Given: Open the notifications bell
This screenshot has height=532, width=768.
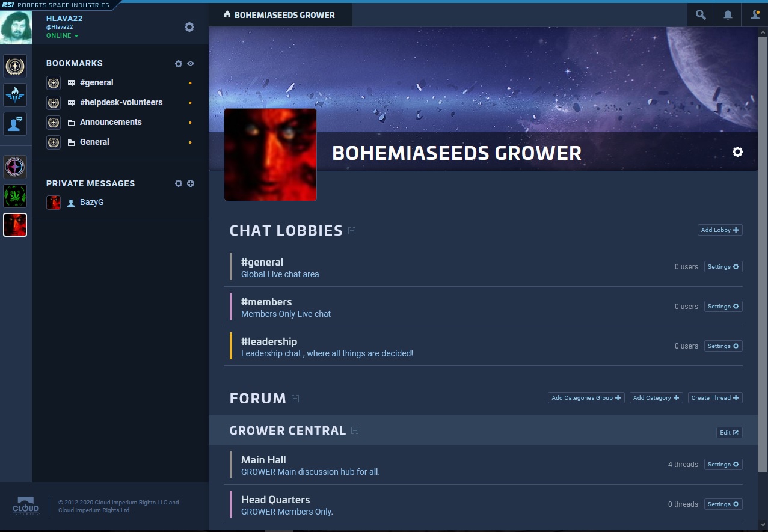Looking at the screenshot, I should pyautogui.click(x=728, y=15).
